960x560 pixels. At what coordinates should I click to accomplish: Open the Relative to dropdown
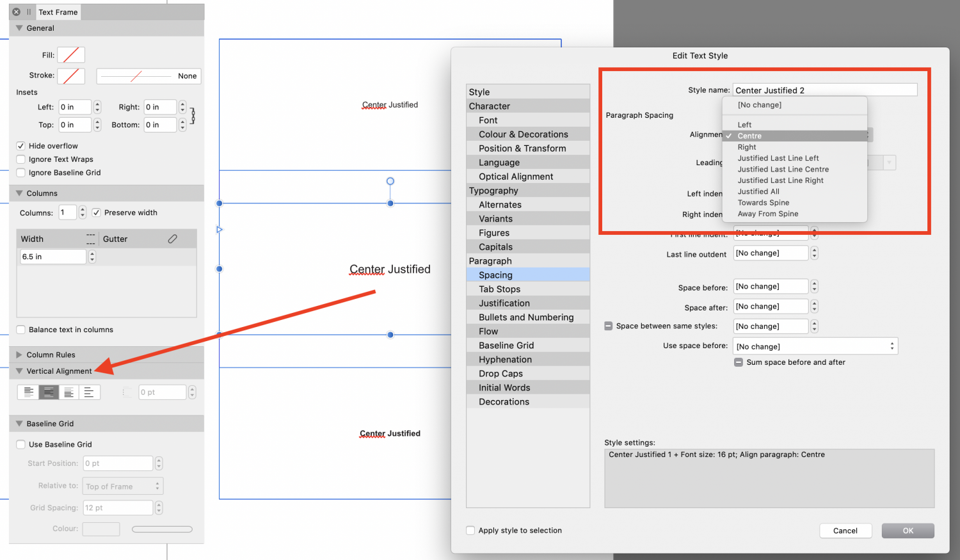122,486
